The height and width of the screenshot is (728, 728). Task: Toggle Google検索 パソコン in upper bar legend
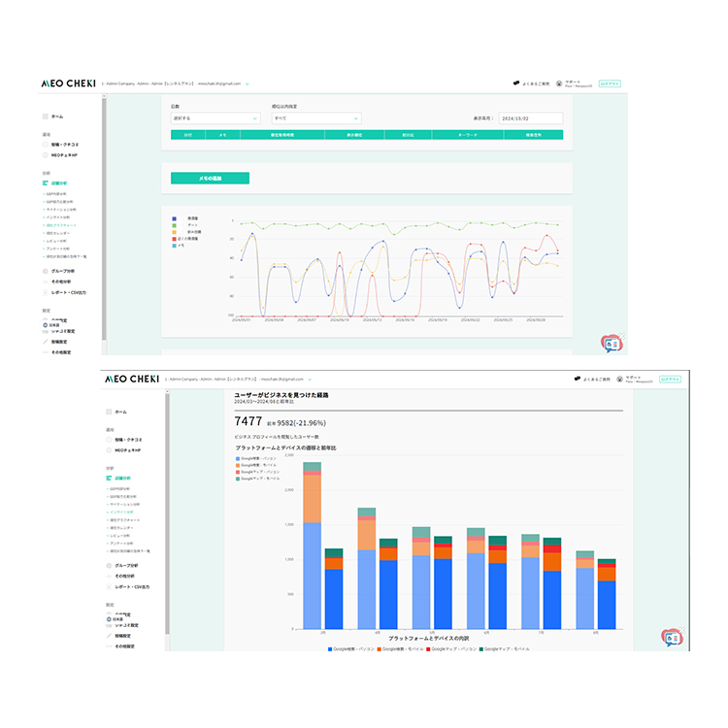(256, 458)
